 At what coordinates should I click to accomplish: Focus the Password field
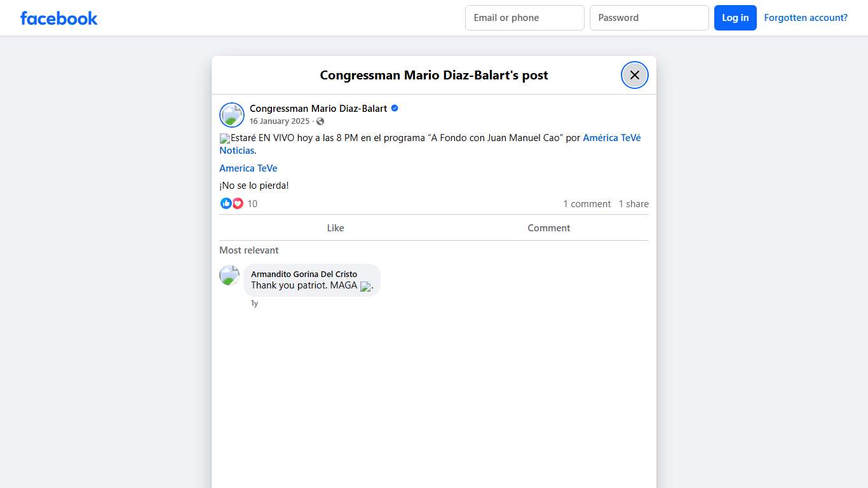(649, 18)
